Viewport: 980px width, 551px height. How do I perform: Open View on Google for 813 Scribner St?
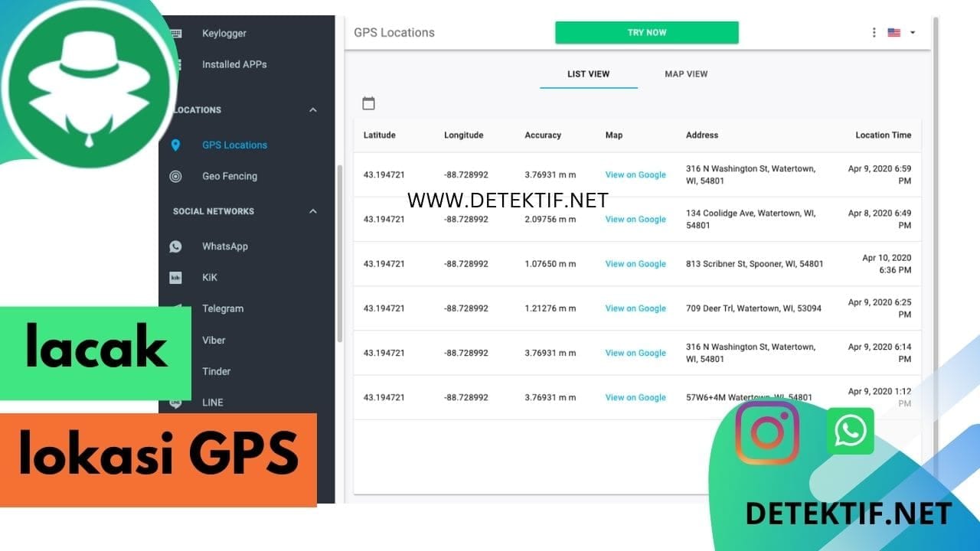click(635, 264)
